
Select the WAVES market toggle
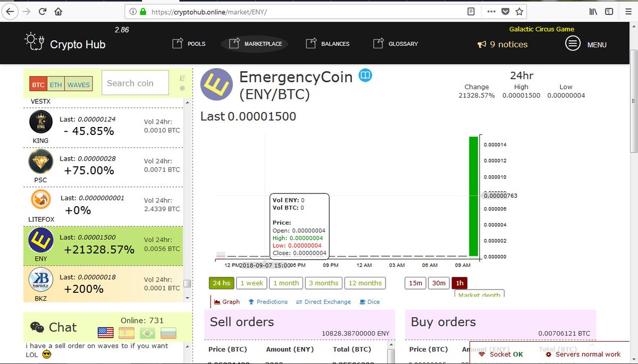(78, 84)
